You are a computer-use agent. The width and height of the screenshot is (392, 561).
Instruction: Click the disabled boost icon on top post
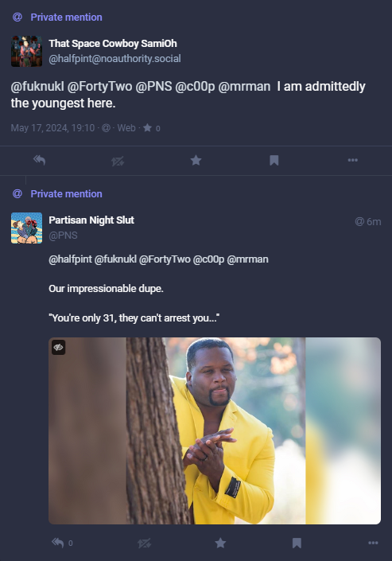118,161
